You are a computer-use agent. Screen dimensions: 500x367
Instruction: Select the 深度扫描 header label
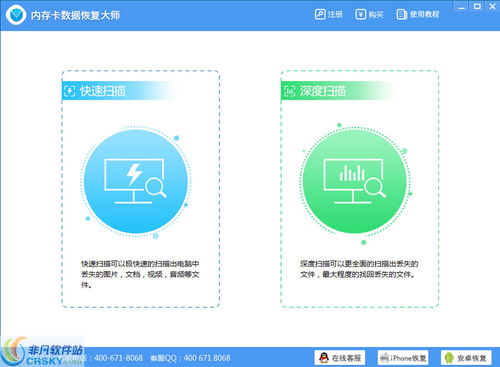pyautogui.click(x=322, y=91)
